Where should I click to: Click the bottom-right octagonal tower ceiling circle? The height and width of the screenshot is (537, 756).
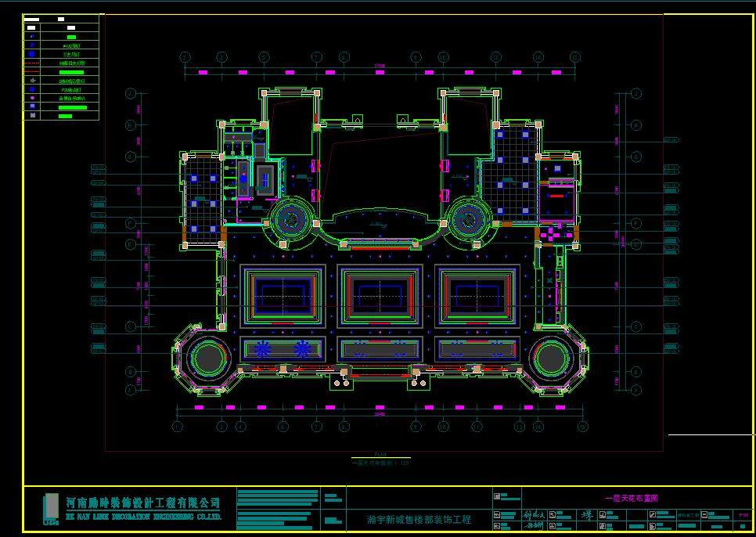click(552, 358)
